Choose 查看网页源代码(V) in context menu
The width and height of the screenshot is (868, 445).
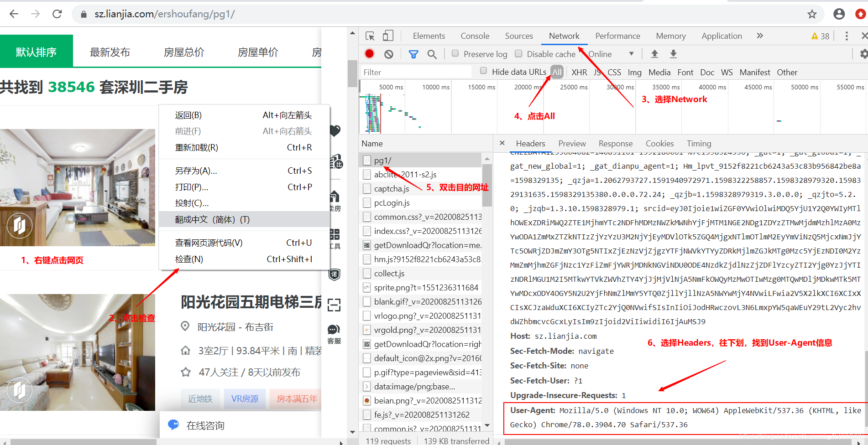click(244, 243)
